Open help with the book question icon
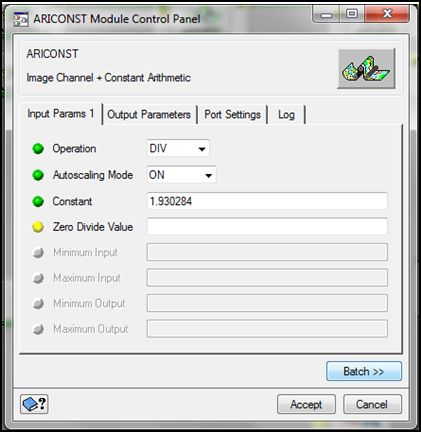421x432 pixels. [34, 404]
